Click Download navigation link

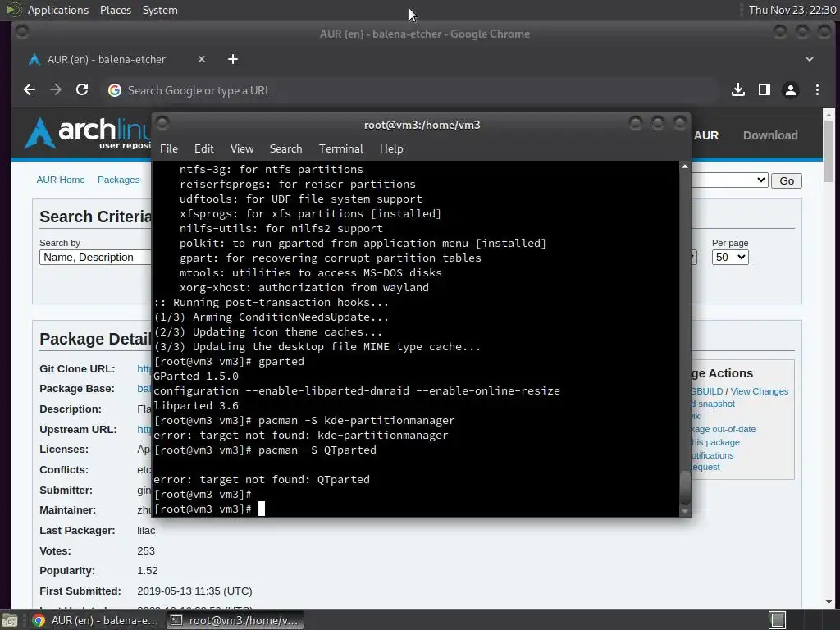pyautogui.click(x=769, y=135)
